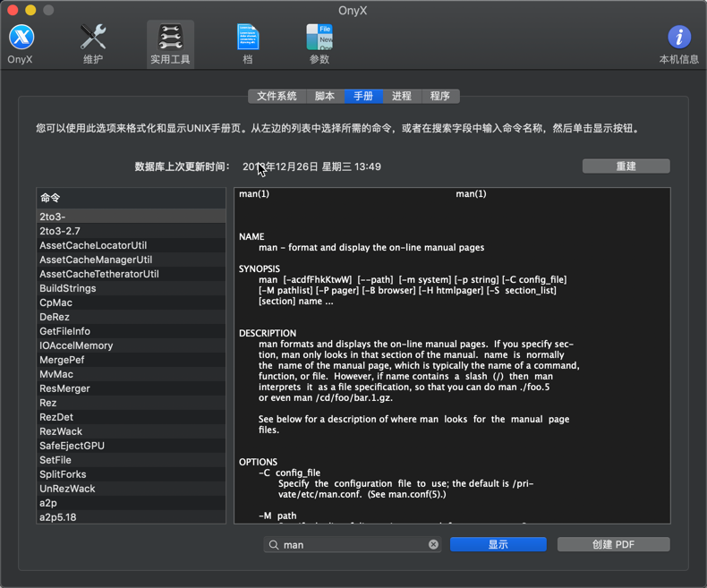Select DeRez in the list
This screenshot has height=588, width=707.
tap(131, 317)
